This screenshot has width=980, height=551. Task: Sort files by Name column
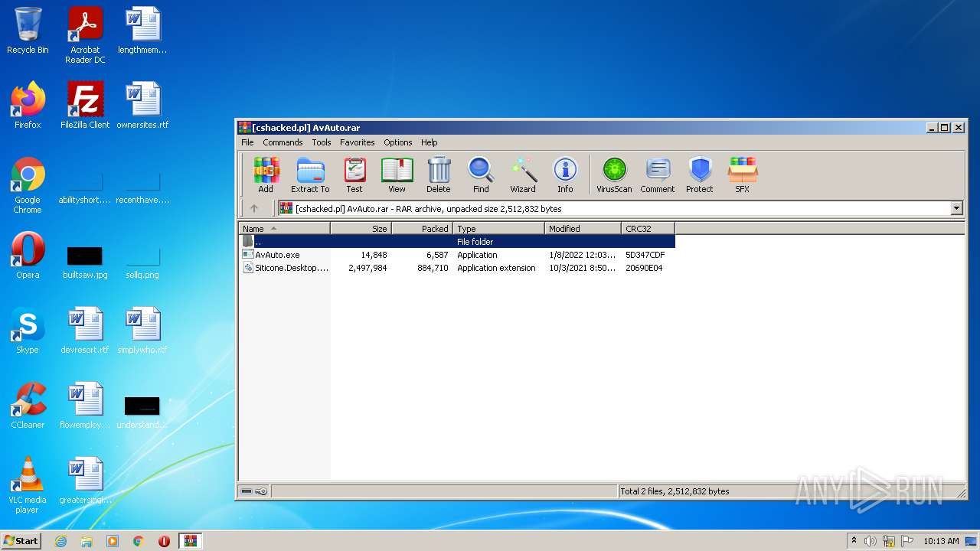[284, 228]
